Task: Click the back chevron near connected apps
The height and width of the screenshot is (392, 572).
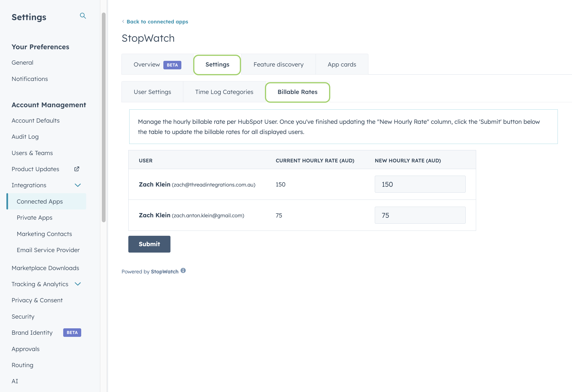Action: pos(123,21)
